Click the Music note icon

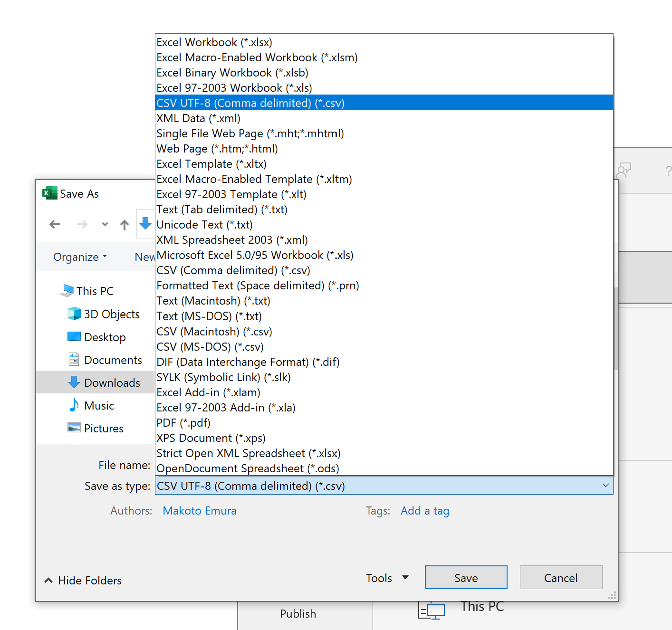tap(74, 405)
